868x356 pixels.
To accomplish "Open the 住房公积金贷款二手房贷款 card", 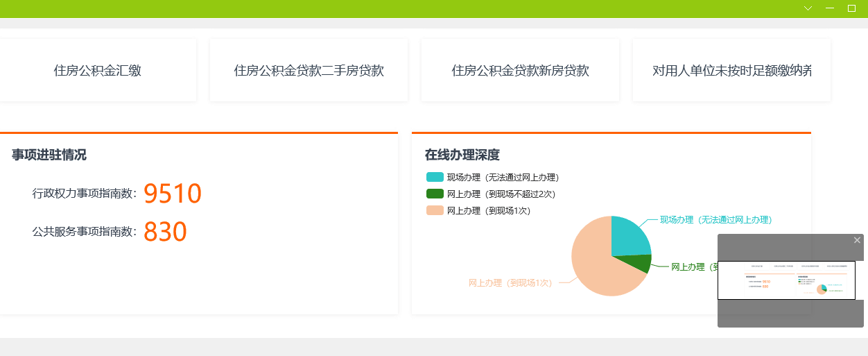I will click(x=309, y=70).
